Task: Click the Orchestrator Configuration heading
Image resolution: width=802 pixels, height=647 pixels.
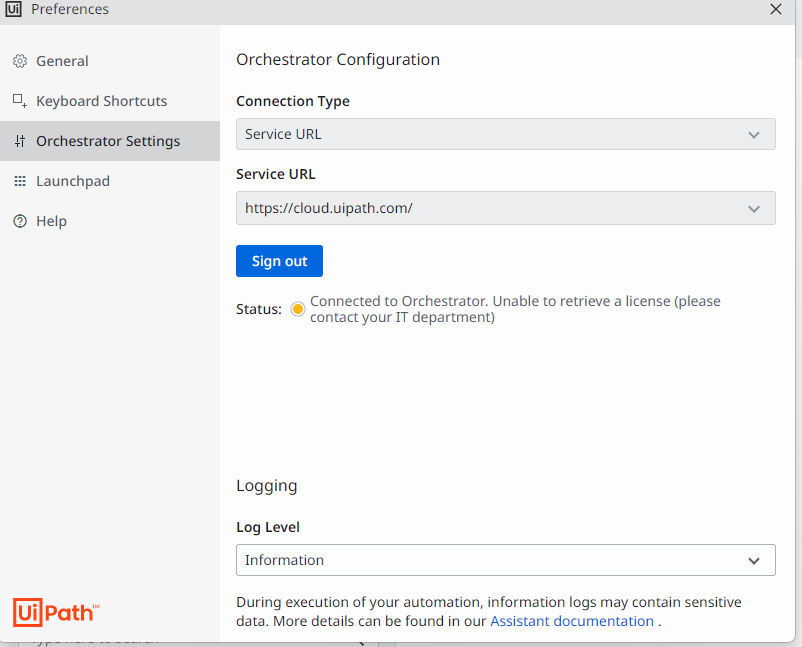Action: click(338, 59)
